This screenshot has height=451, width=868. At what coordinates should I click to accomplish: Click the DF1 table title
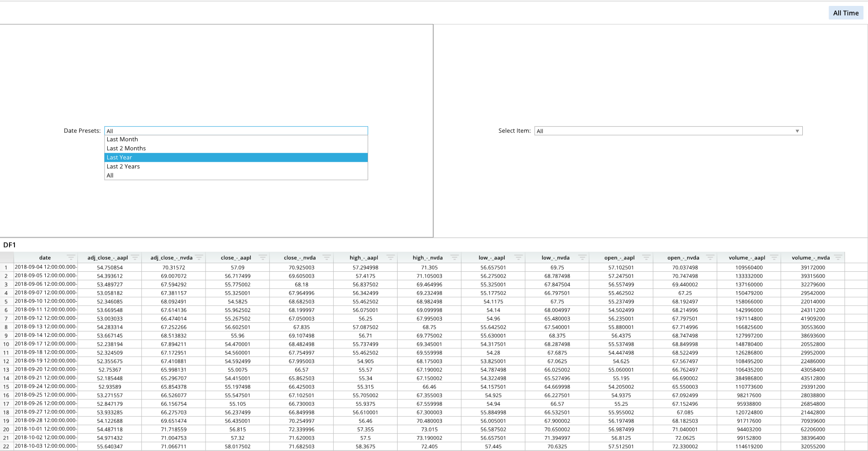pos(10,245)
